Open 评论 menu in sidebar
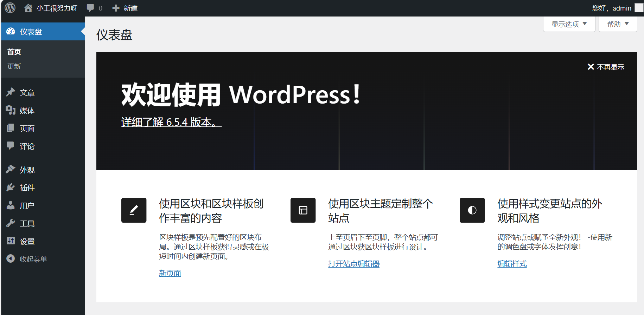The image size is (644, 315). (43, 146)
